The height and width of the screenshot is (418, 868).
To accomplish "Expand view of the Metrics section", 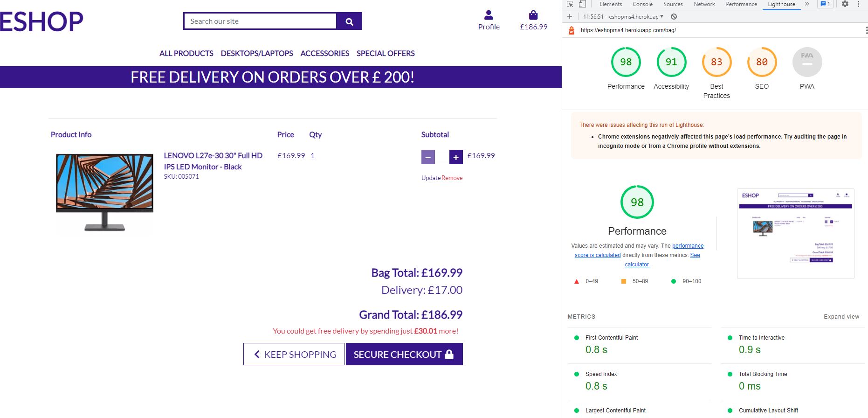I will 841,317.
